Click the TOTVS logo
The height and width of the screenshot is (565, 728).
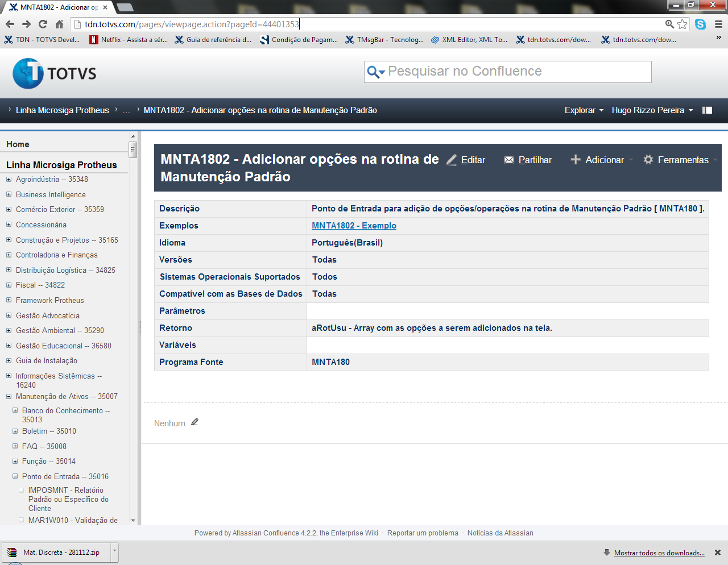coord(55,73)
